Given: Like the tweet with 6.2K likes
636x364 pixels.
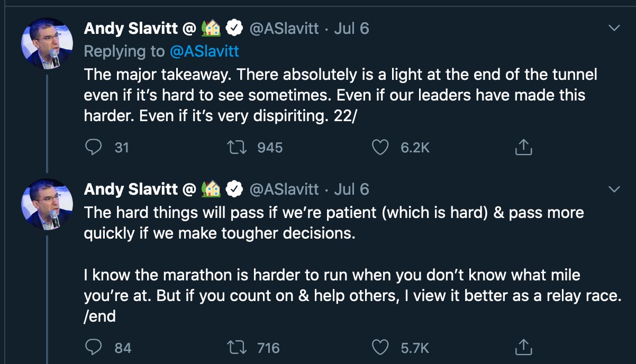Looking at the screenshot, I should [x=380, y=147].
